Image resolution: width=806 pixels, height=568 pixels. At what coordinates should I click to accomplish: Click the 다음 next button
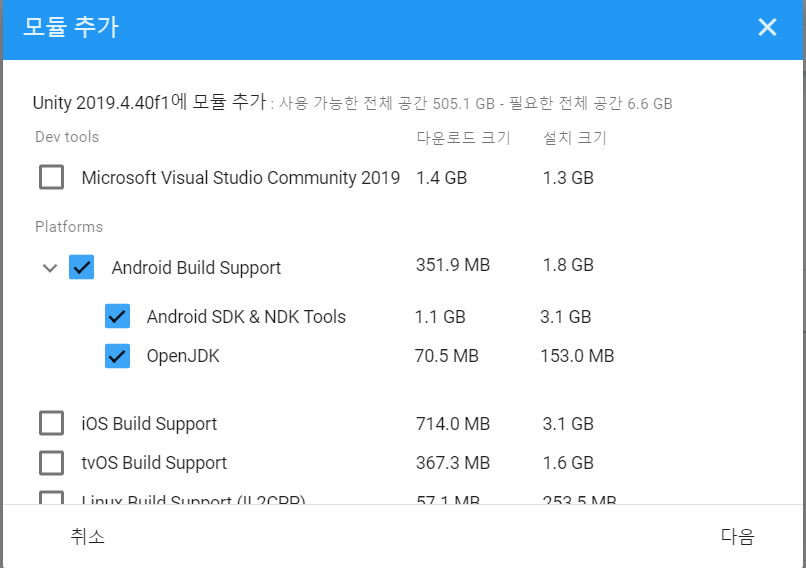(x=737, y=537)
